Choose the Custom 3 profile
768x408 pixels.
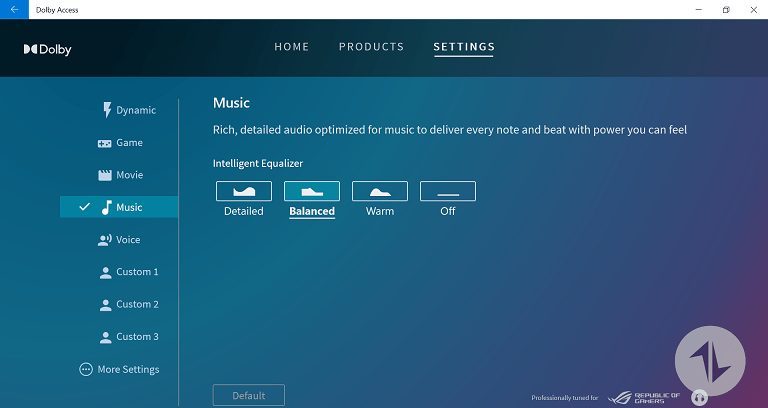coord(137,337)
